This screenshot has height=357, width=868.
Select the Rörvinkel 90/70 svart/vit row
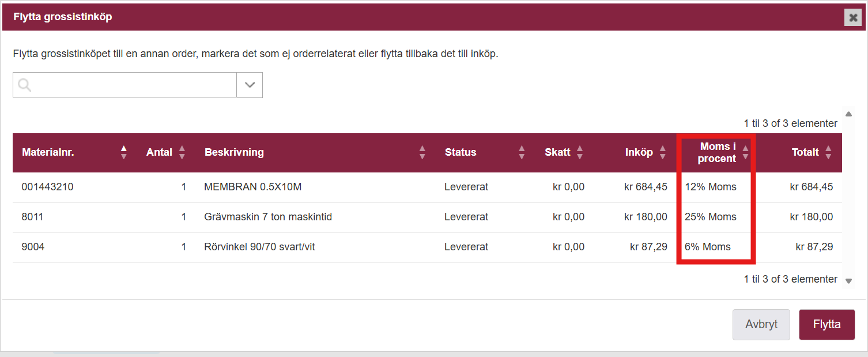pyautogui.click(x=259, y=247)
